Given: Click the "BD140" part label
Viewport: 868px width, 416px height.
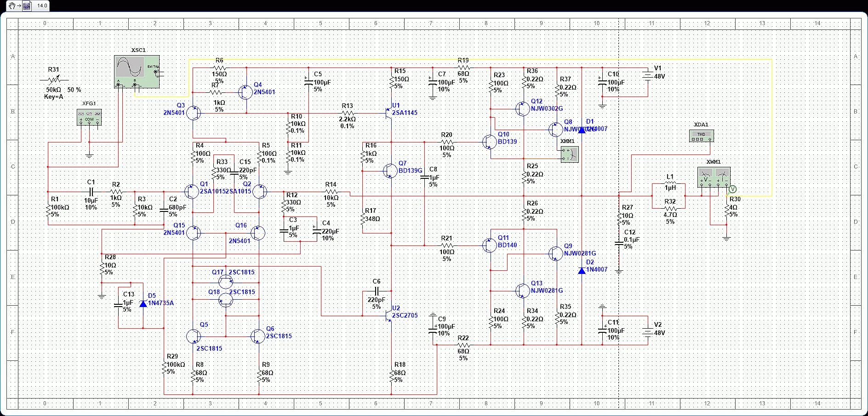Looking at the screenshot, I should coord(508,245).
